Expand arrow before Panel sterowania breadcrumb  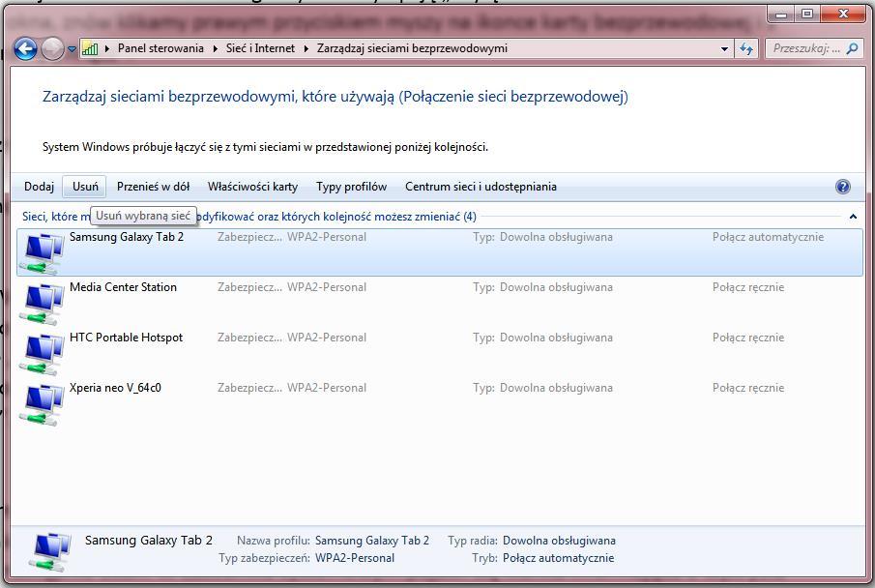[107, 48]
